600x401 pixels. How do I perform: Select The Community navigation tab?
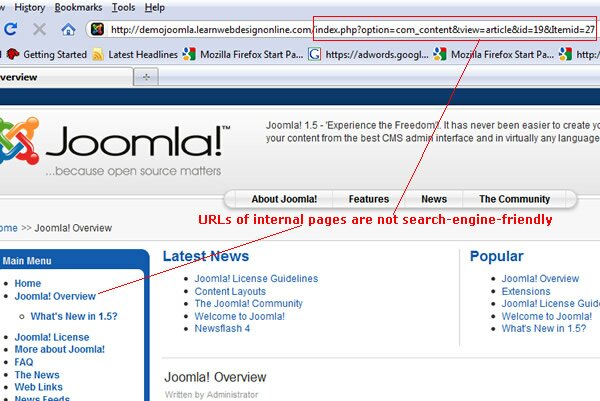[514, 199]
